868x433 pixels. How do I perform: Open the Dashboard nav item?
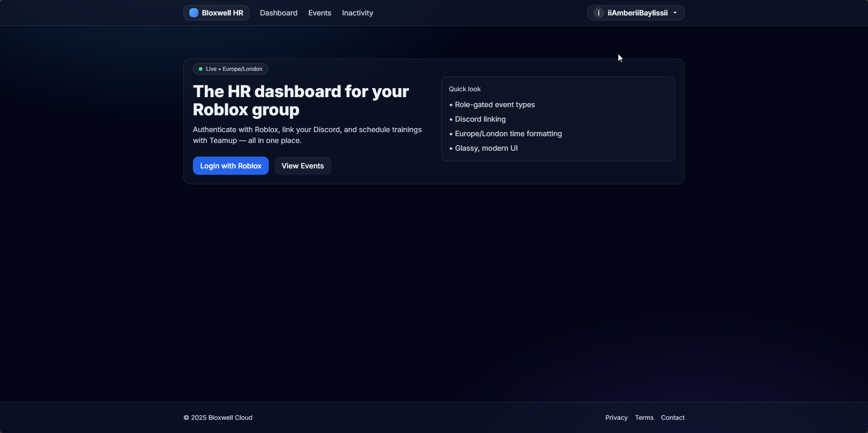[x=278, y=13]
